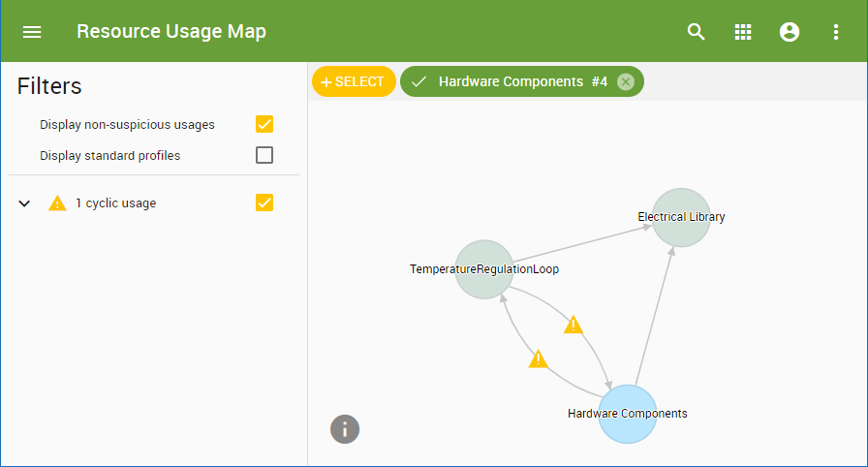Enable Display standard profiles checkbox
This screenshot has height=467, width=868.
(264, 155)
